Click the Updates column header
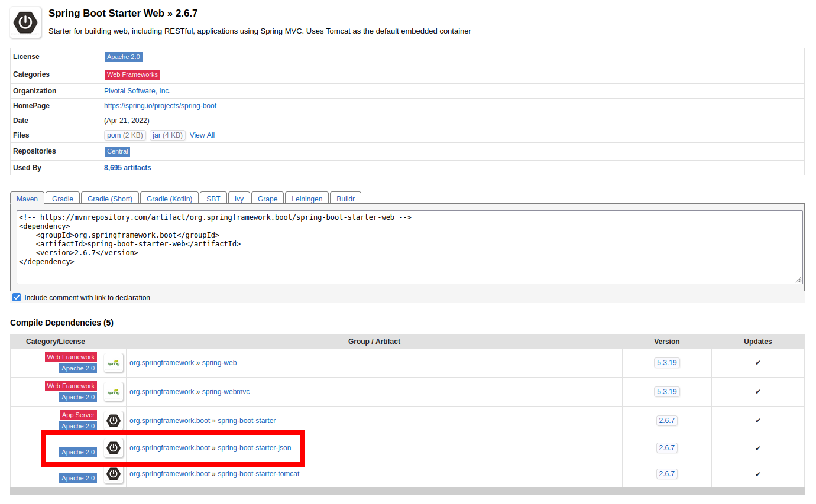The height and width of the screenshot is (504, 816). pos(758,342)
